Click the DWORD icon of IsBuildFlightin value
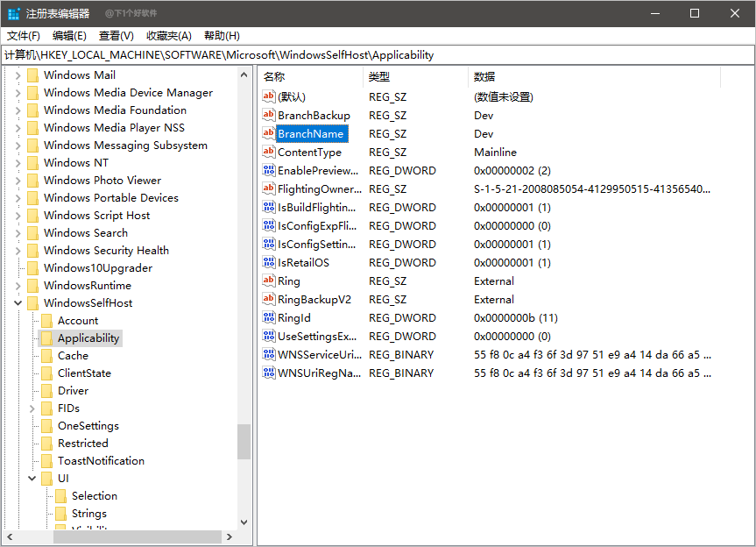 (269, 207)
